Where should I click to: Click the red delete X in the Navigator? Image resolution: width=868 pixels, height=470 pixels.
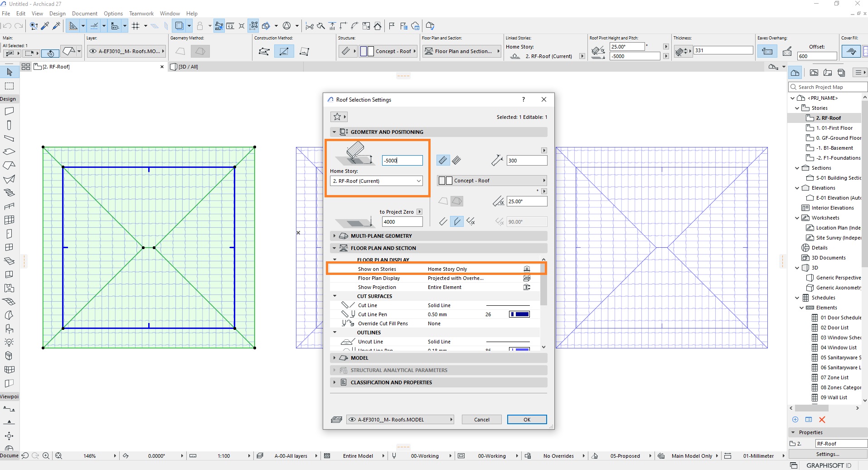tap(822, 420)
